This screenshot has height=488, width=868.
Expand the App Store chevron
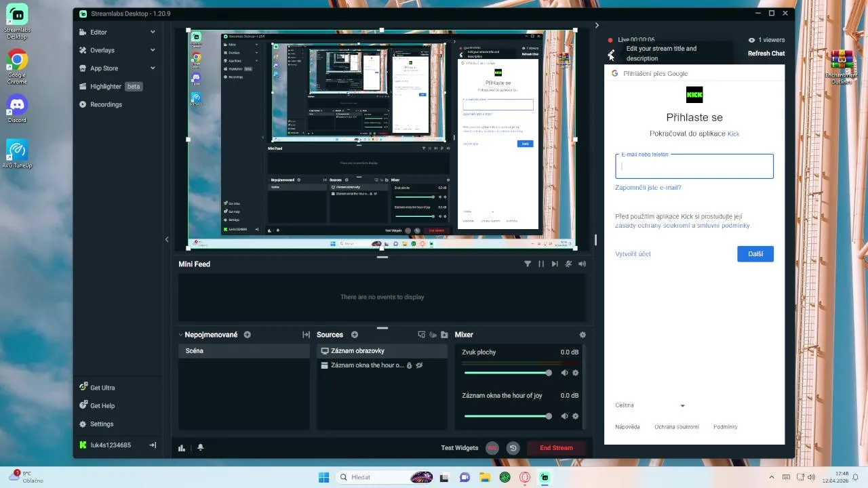(x=153, y=68)
